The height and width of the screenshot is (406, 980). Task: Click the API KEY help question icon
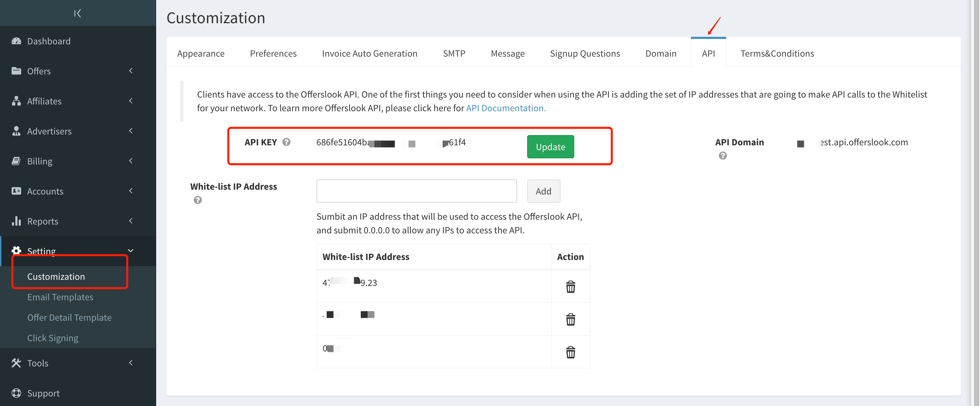tap(286, 142)
